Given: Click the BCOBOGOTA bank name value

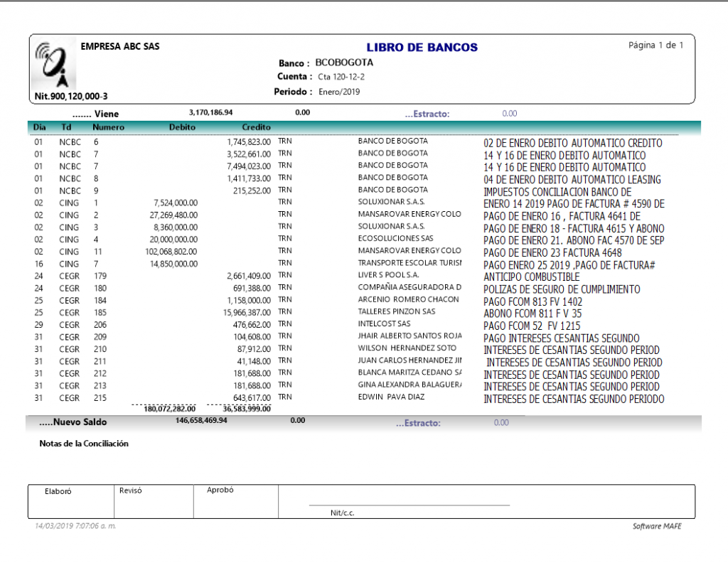Looking at the screenshot, I should [x=344, y=63].
